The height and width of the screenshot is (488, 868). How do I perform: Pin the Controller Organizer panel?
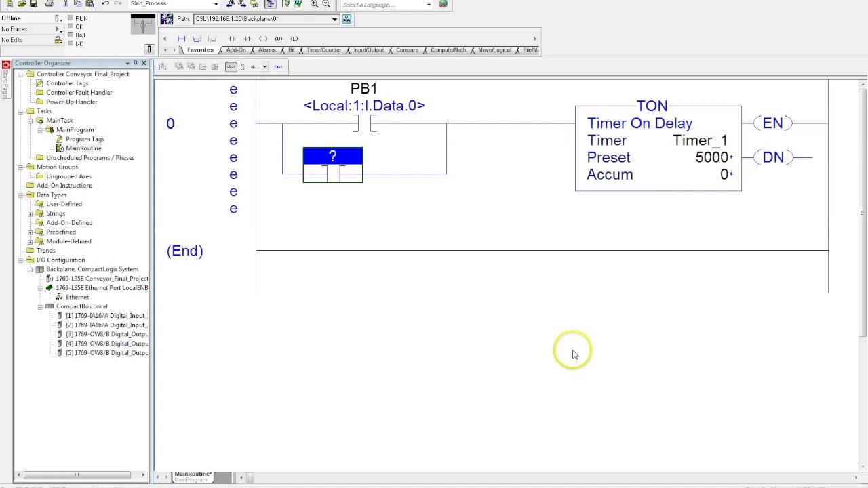(135, 63)
